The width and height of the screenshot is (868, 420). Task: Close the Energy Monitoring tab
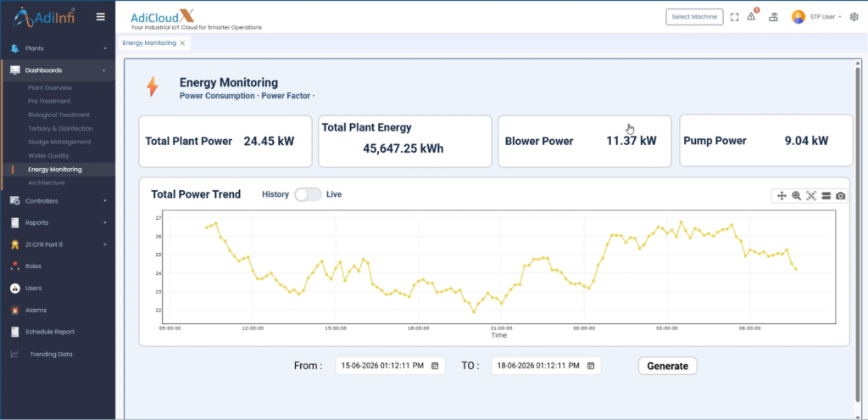[x=183, y=43]
